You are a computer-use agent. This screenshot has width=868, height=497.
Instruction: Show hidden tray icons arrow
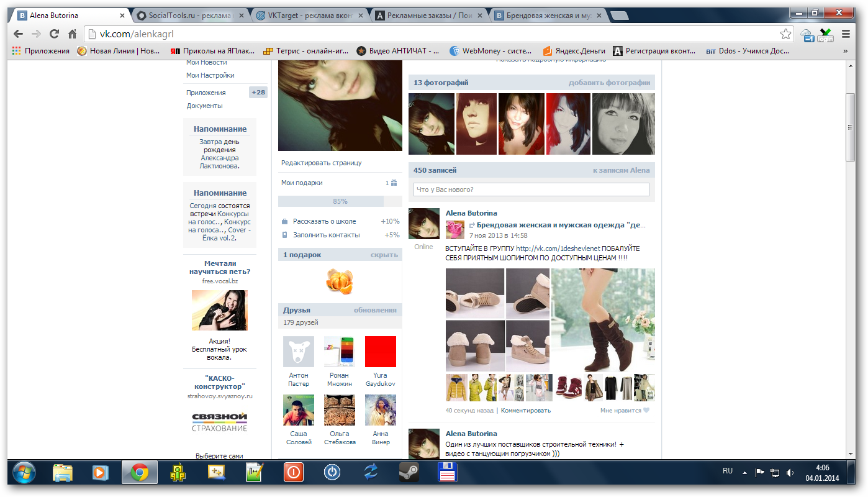(744, 473)
